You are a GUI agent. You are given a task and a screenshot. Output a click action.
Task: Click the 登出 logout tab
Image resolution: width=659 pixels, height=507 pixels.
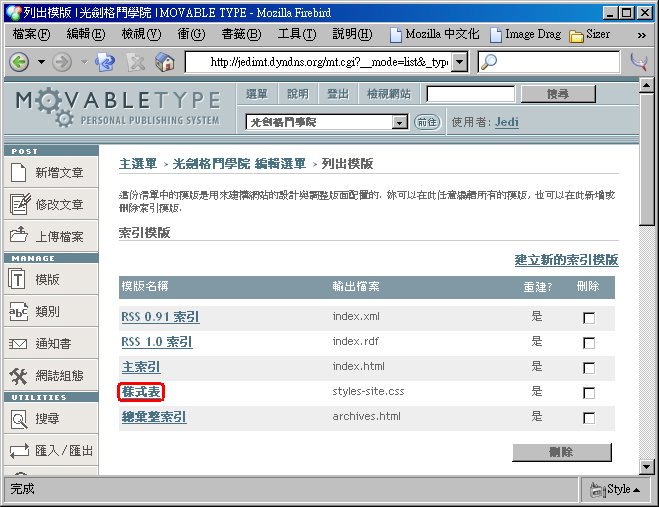pos(338,94)
